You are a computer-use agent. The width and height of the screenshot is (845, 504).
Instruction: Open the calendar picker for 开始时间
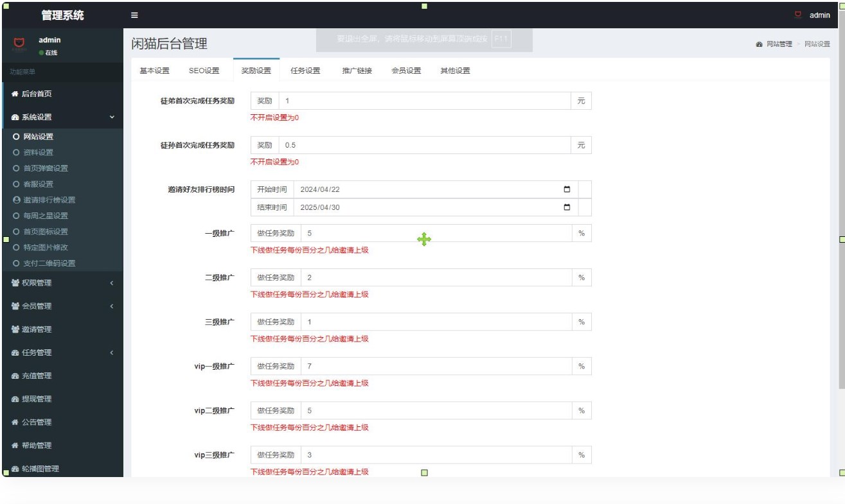point(567,189)
